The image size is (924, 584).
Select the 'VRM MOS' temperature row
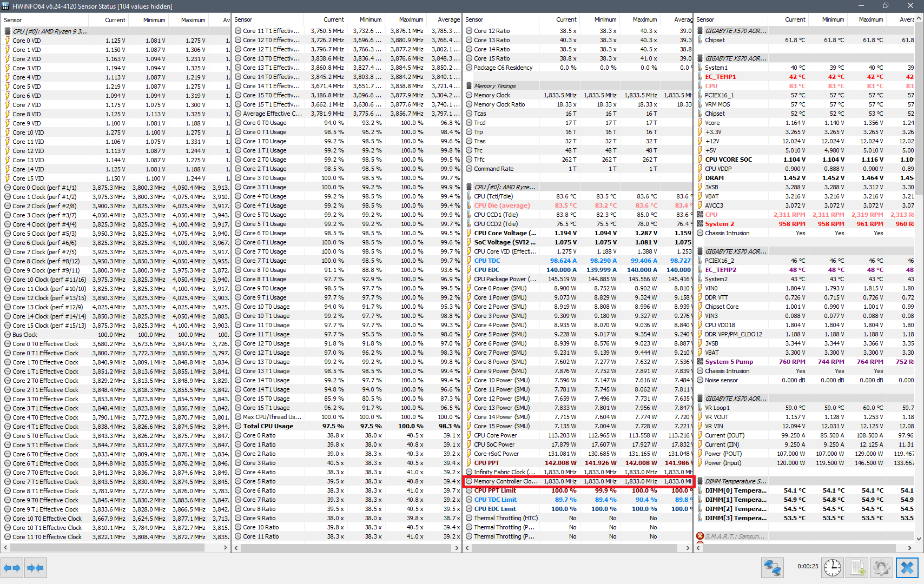805,104
